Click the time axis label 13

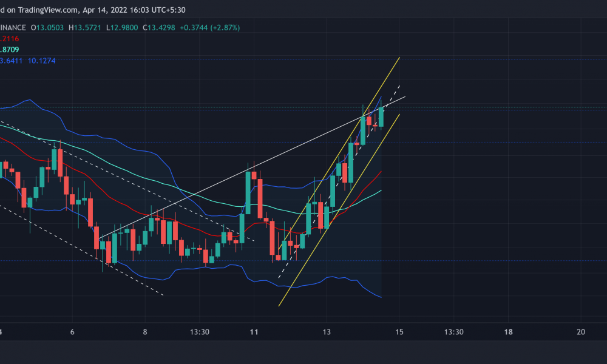tap(327, 332)
